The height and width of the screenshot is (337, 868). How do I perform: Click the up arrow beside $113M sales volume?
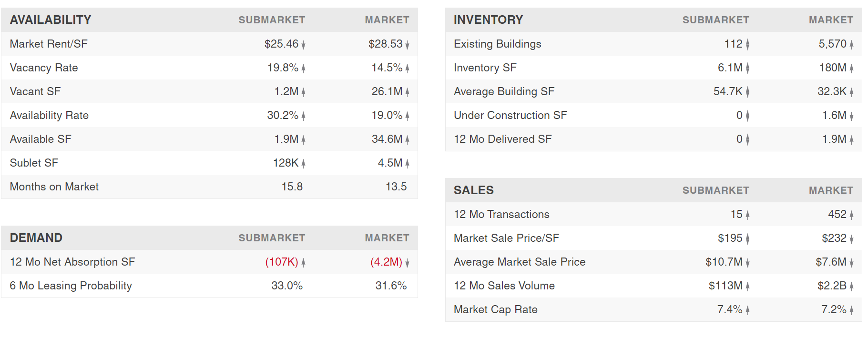pyautogui.click(x=747, y=287)
